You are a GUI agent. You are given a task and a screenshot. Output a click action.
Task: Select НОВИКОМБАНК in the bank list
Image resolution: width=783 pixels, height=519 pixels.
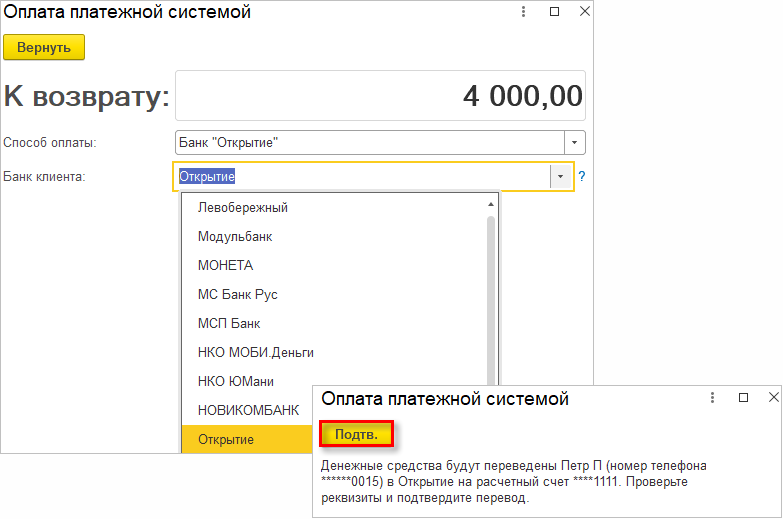pyautogui.click(x=248, y=410)
